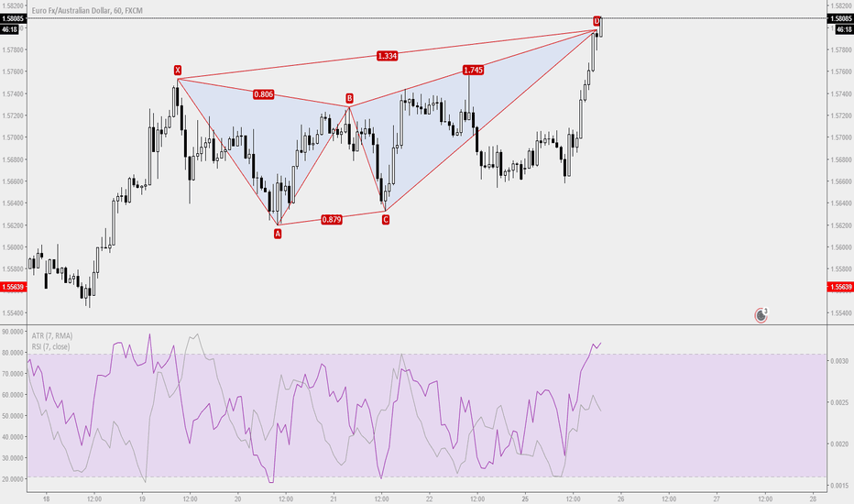Click the 80.0000 RSI scale level
Viewport: 854px width, 504px height.
coord(13,353)
